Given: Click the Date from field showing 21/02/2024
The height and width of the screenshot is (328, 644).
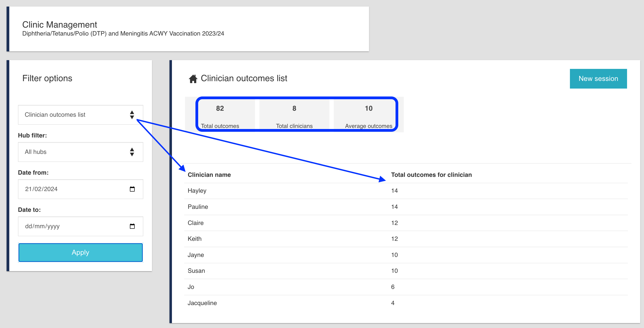Looking at the screenshot, I should point(42,189).
